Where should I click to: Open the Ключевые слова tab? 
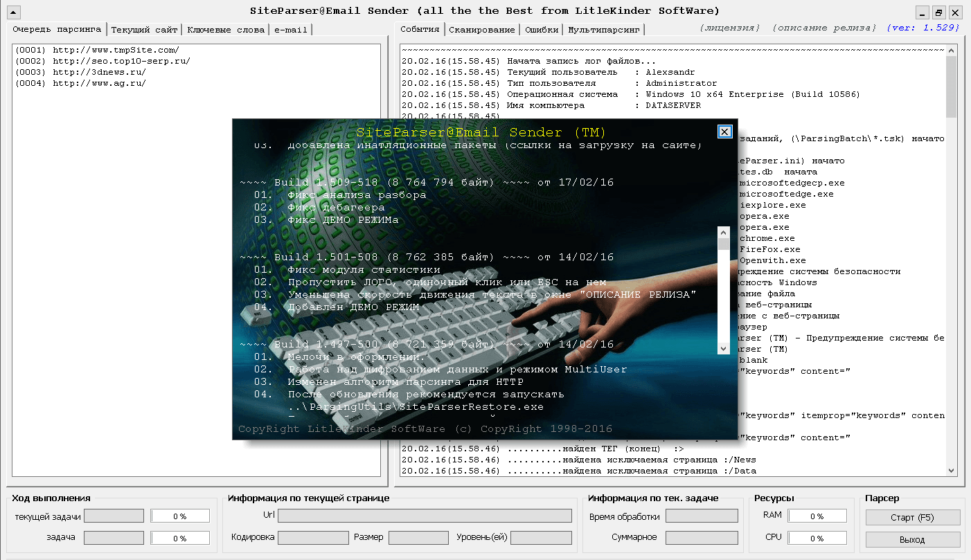tap(226, 30)
